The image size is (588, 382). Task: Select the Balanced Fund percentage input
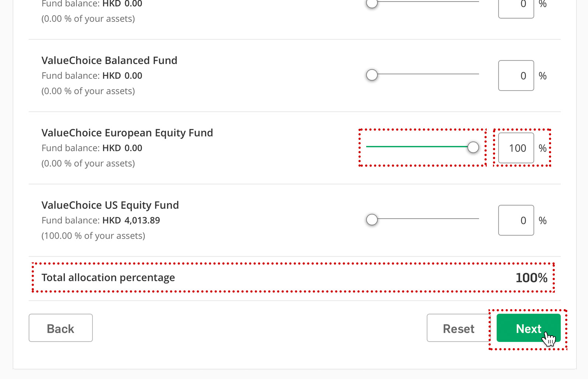coord(516,75)
